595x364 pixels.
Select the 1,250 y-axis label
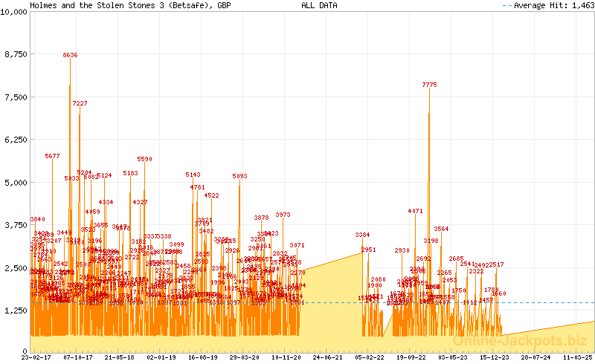click(16, 311)
